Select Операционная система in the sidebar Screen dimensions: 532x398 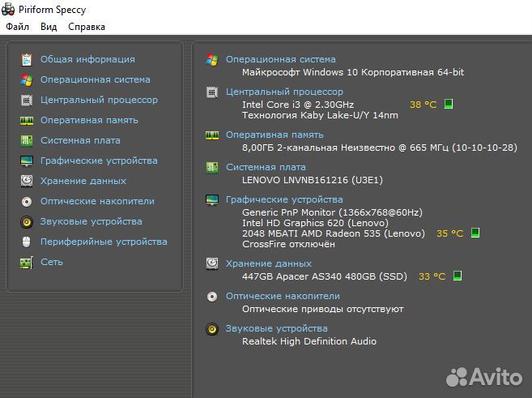[x=96, y=79]
